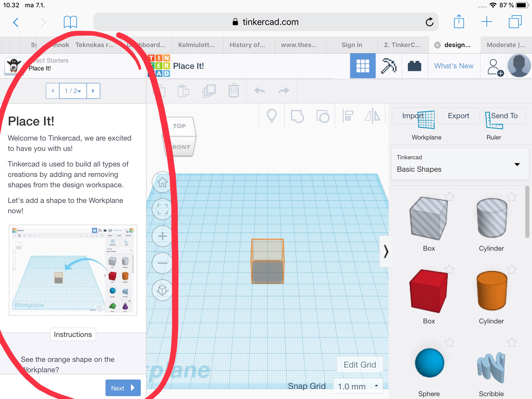Open the Blocks pickaxe mode icon
This screenshot has width=532, height=399.
coord(389,66)
